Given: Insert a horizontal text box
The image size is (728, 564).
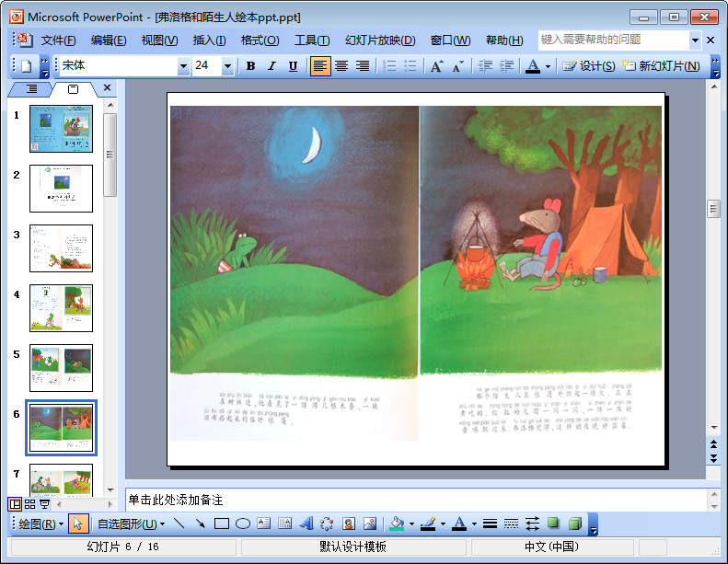Looking at the screenshot, I should coord(264,524).
